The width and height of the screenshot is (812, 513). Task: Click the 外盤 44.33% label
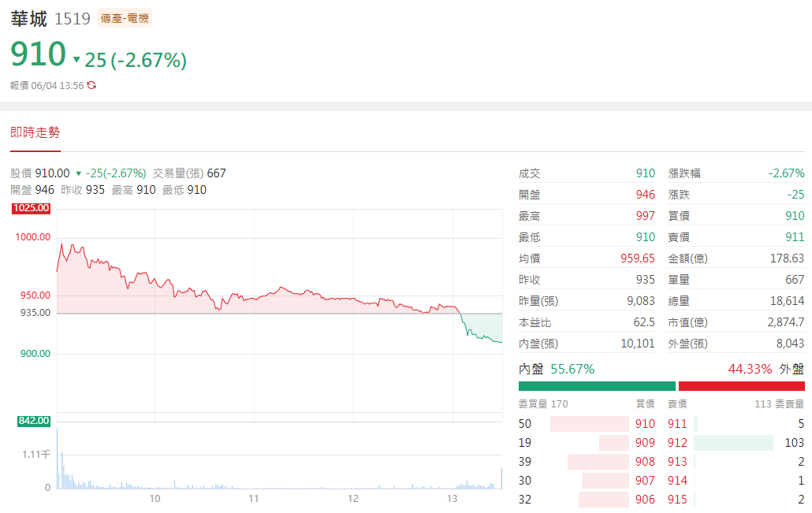click(x=766, y=369)
